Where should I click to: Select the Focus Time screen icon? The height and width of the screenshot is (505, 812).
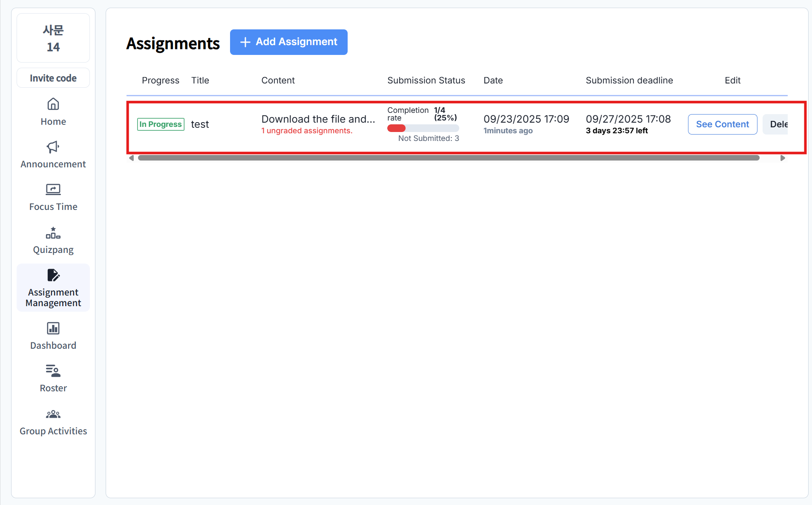coord(53,189)
